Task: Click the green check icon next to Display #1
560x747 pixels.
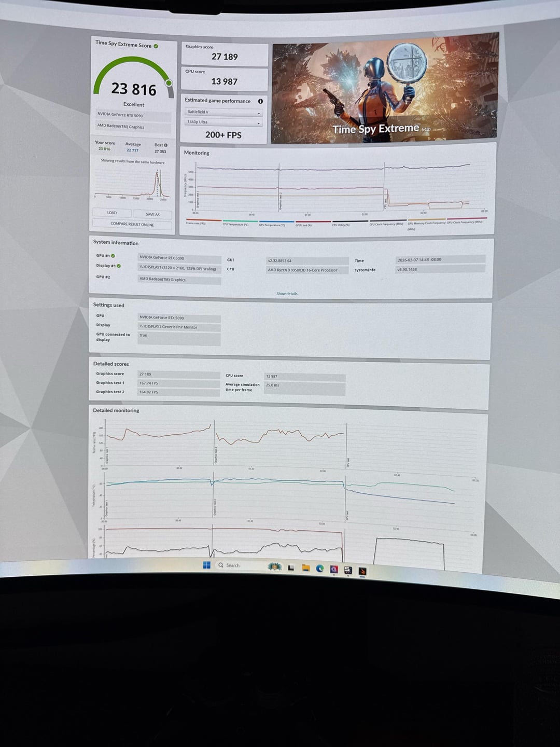Action: tap(119, 266)
